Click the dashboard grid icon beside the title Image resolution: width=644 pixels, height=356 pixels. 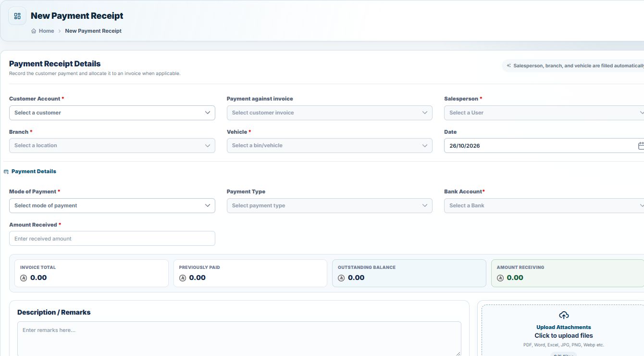pos(17,16)
